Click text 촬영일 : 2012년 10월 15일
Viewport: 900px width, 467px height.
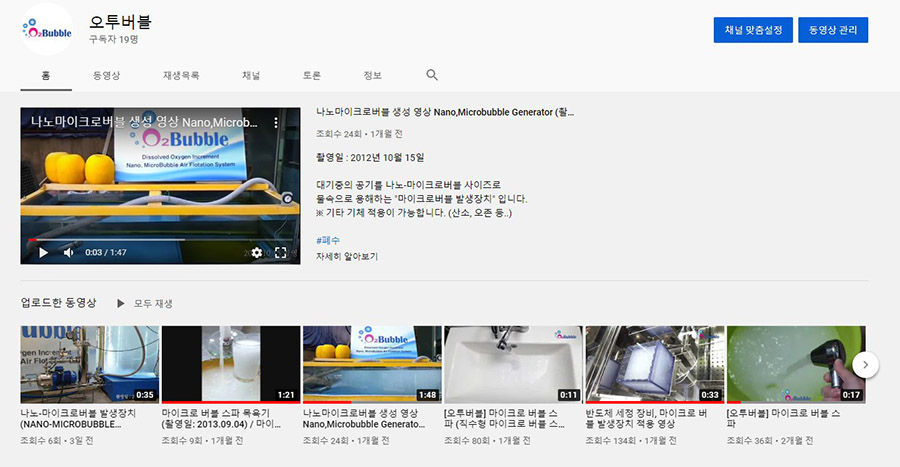point(370,158)
